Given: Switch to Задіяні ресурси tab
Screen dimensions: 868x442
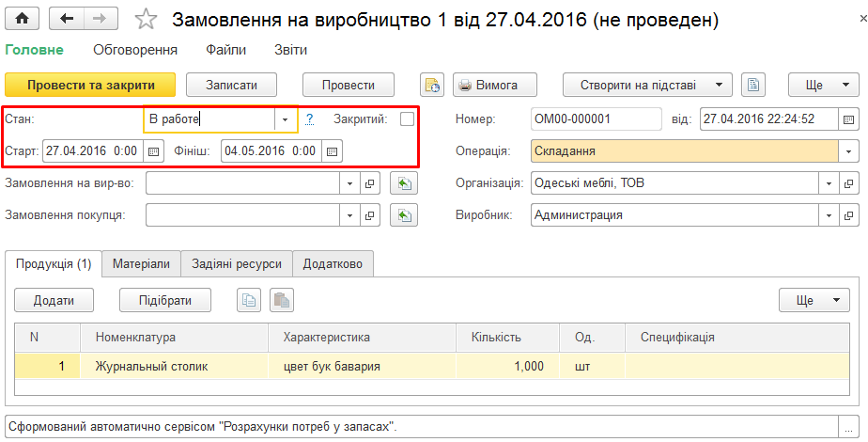Looking at the screenshot, I should tap(237, 263).
